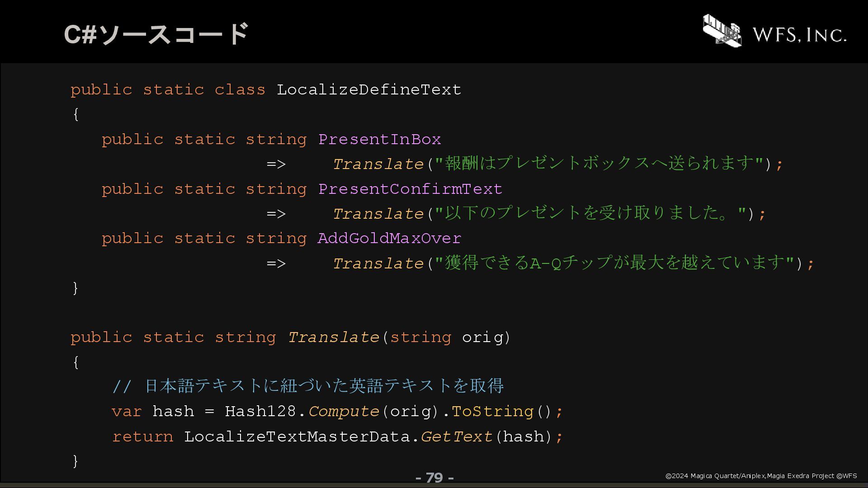The height and width of the screenshot is (488, 868).
Task: Click Translate call on the PresentInBox line
Action: [379, 164]
